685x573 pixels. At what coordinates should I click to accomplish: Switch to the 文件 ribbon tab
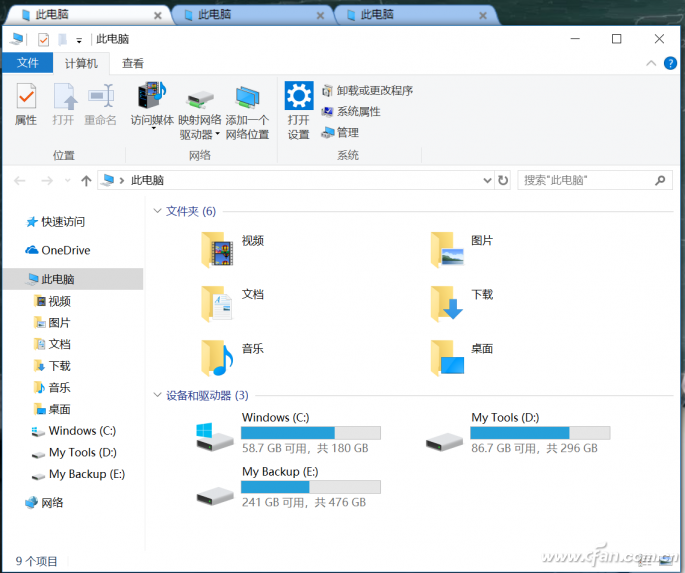pyautogui.click(x=28, y=63)
